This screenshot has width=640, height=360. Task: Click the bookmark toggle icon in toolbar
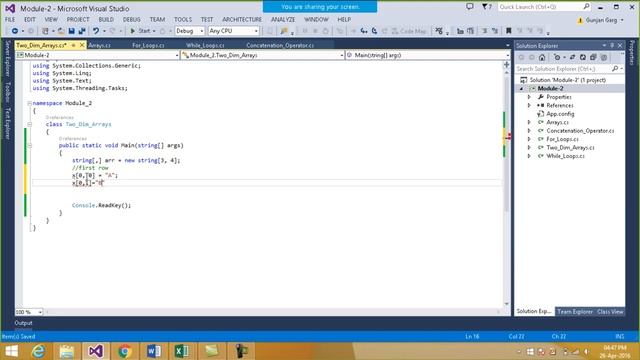click(x=509, y=31)
